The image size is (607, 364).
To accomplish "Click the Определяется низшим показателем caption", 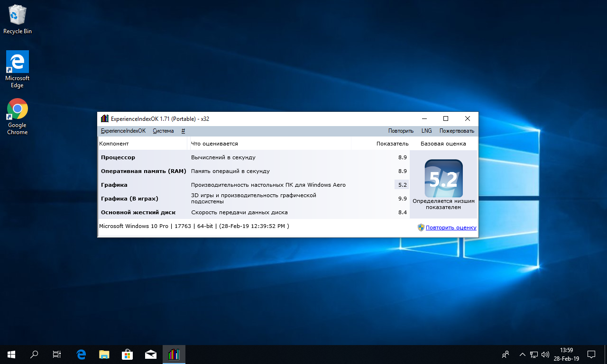I will point(443,204).
